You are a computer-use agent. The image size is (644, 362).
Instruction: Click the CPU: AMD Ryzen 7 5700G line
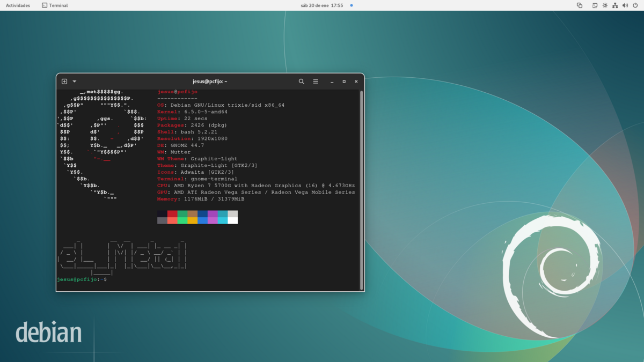[x=256, y=186]
